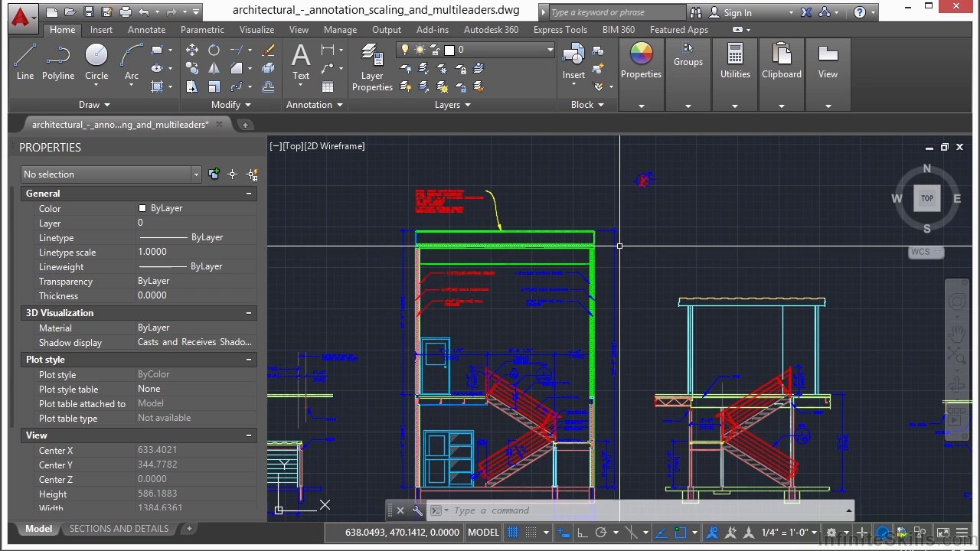Viewport: 980px width, 551px height.
Task: Select the Mirror tool in Modify panel
Action: tap(214, 68)
